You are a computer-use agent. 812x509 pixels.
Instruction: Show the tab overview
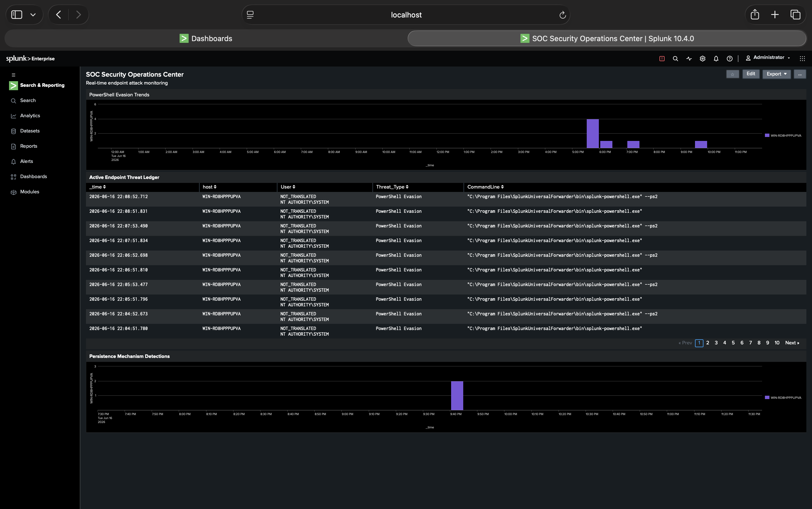click(795, 14)
